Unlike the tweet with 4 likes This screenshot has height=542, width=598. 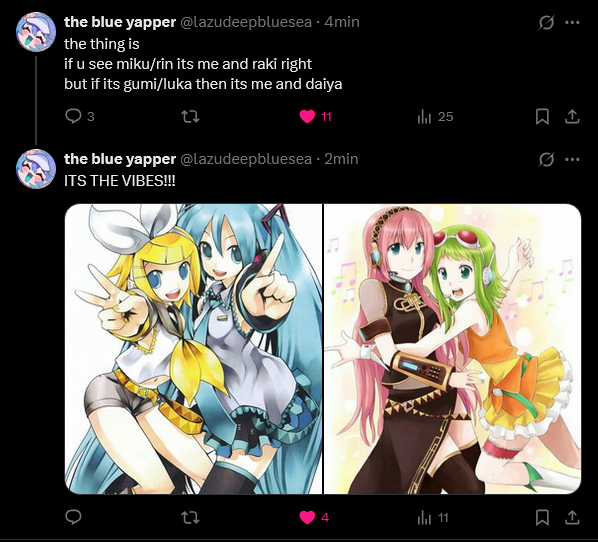[x=314, y=518]
